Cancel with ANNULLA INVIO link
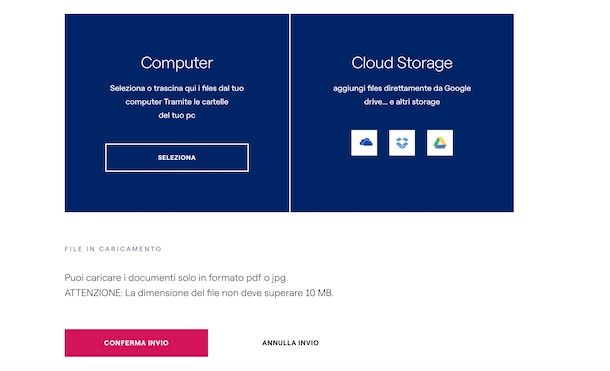This screenshot has width=610, height=371. point(290,343)
